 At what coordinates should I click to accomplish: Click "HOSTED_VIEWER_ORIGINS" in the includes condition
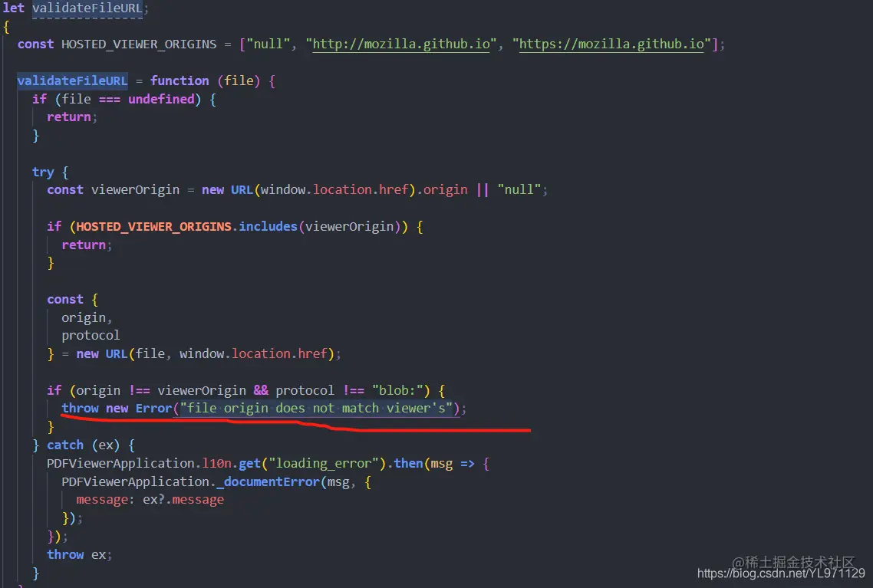(153, 226)
